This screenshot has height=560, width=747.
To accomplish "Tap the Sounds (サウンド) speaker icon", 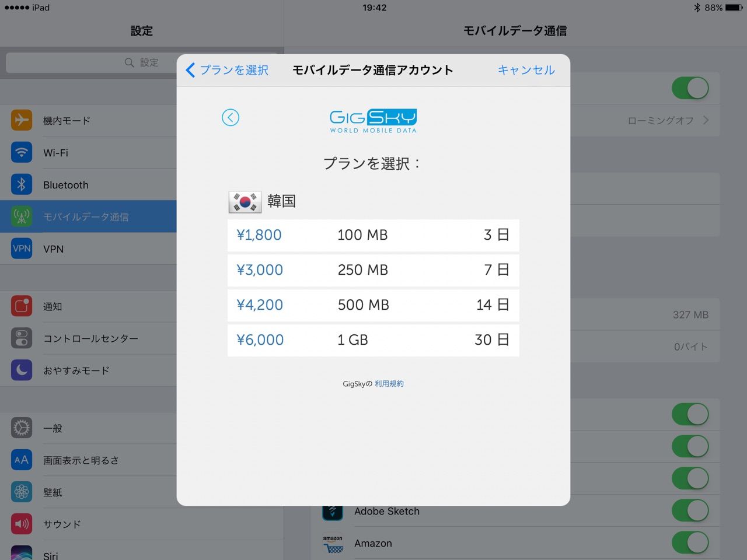I will (22, 524).
